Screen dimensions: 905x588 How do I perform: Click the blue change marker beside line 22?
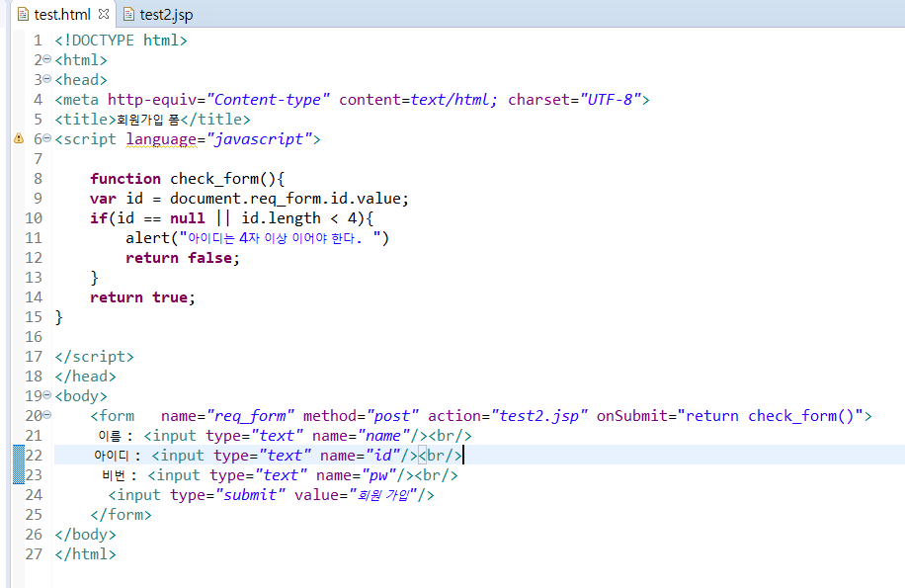(19, 455)
